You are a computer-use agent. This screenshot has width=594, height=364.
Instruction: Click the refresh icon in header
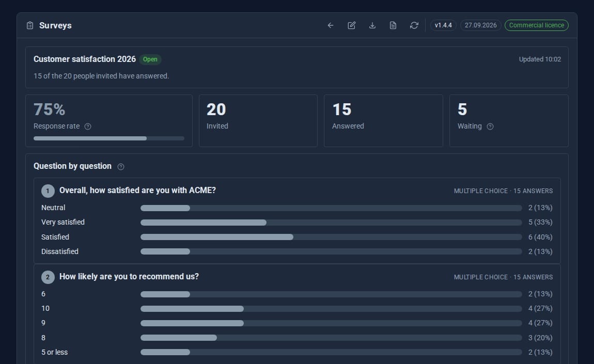click(414, 25)
